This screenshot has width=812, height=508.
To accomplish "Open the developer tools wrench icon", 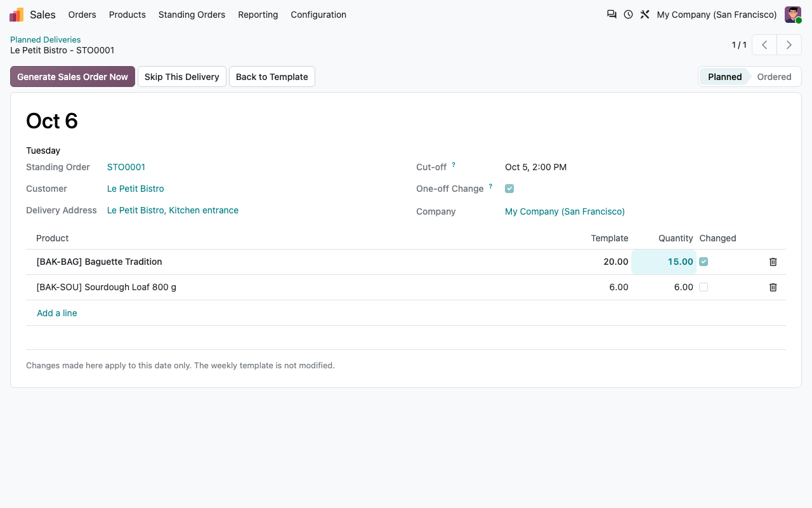I will (x=645, y=15).
